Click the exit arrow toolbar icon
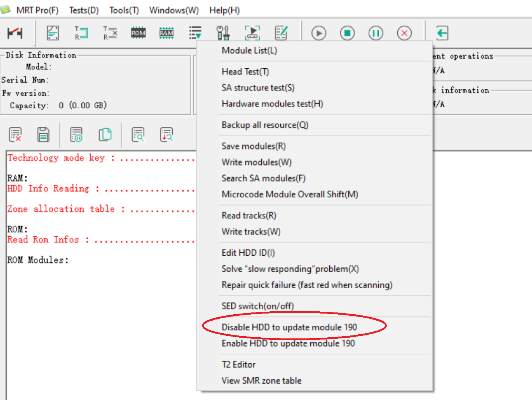Image resolution: width=532 pixels, height=400 pixels. (442, 33)
